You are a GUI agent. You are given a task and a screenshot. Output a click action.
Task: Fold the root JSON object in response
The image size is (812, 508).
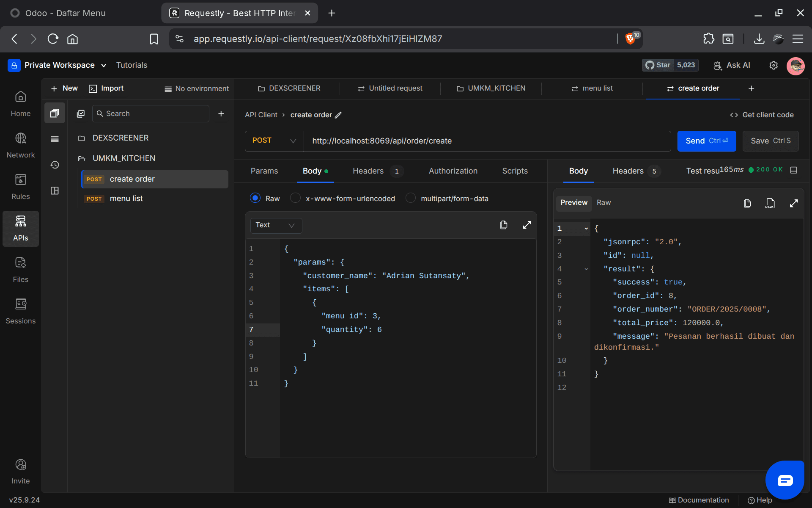586,229
